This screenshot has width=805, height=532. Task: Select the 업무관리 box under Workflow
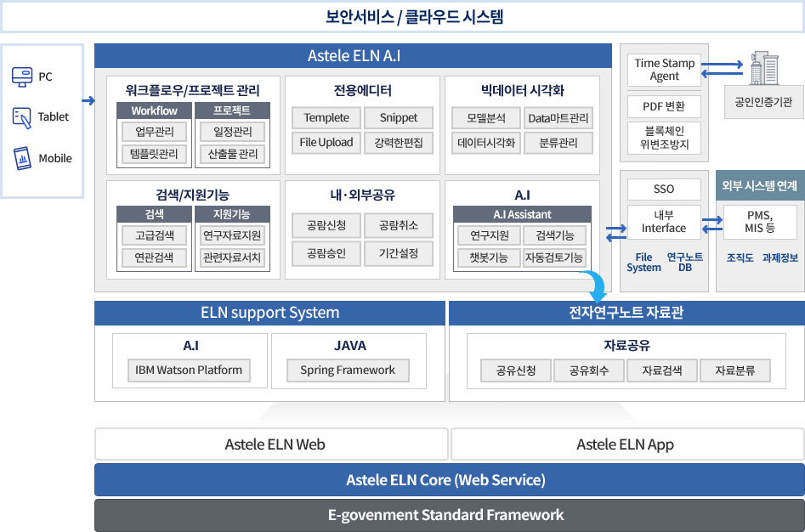[155, 132]
